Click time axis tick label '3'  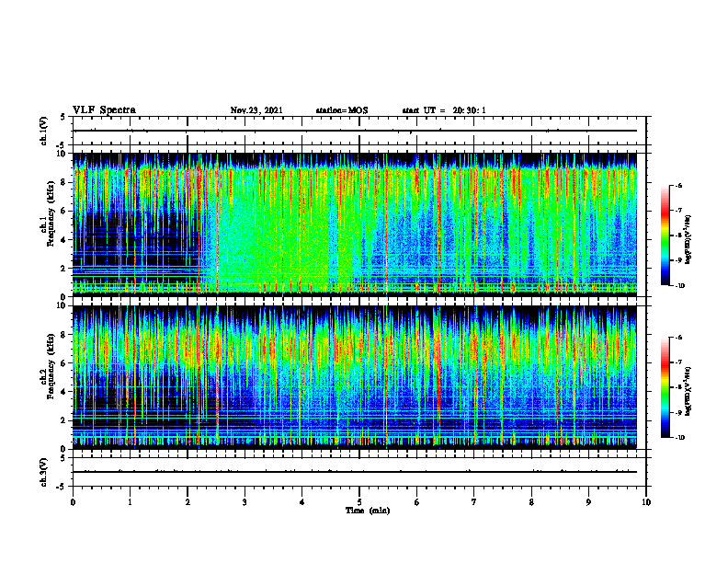point(245,502)
